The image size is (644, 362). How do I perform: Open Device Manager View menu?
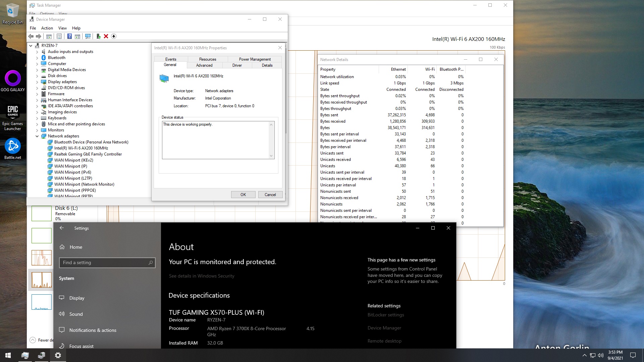[62, 28]
